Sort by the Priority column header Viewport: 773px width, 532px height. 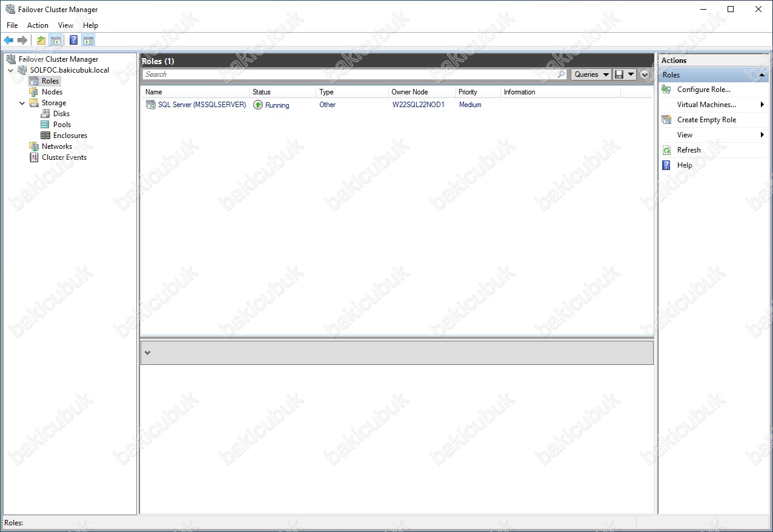pyautogui.click(x=478, y=92)
